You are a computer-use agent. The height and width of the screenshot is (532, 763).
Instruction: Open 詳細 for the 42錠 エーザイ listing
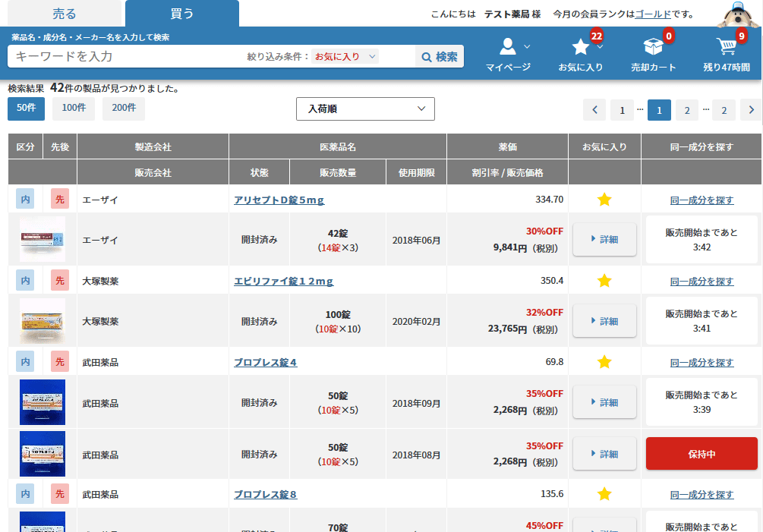[604, 239]
